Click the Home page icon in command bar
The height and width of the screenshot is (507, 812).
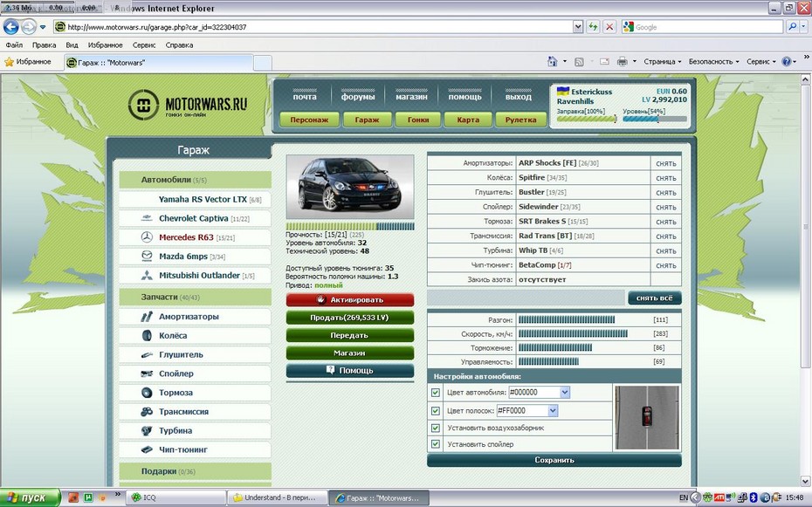pos(552,62)
